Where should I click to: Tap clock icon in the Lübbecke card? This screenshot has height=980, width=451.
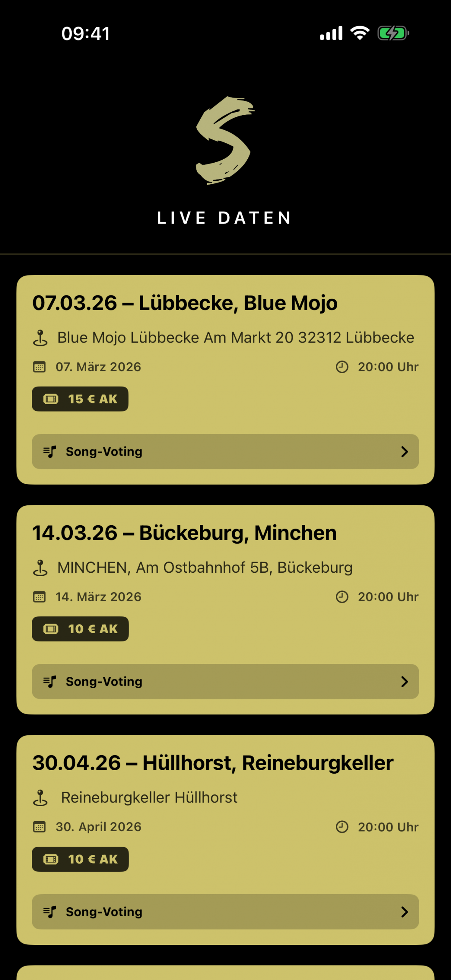click(x=342, y=367)
